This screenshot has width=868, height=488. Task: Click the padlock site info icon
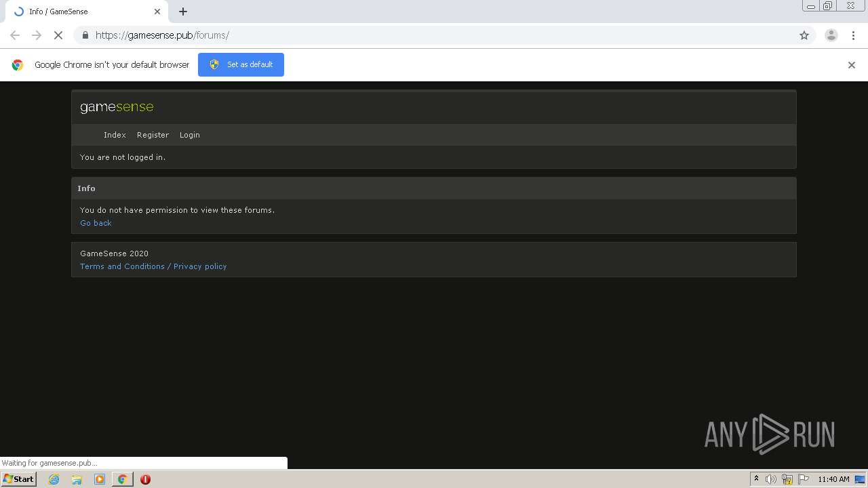85,35
